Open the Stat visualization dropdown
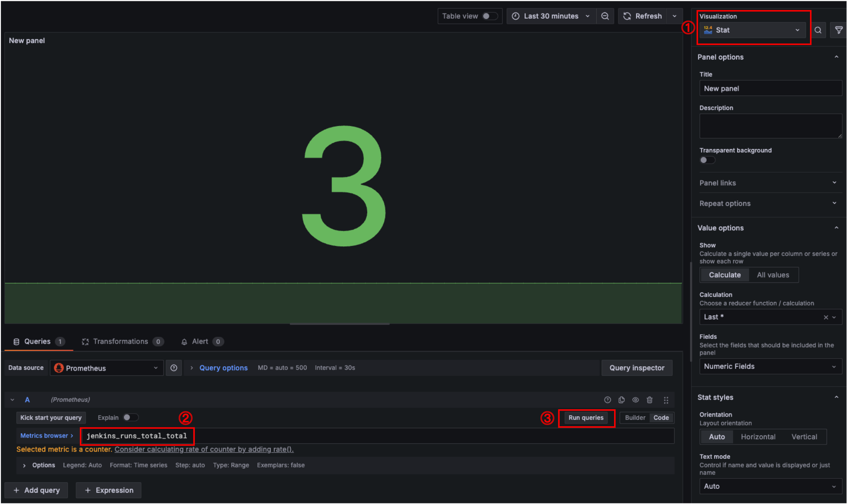The image size is (847, 504). coord(752,30)
